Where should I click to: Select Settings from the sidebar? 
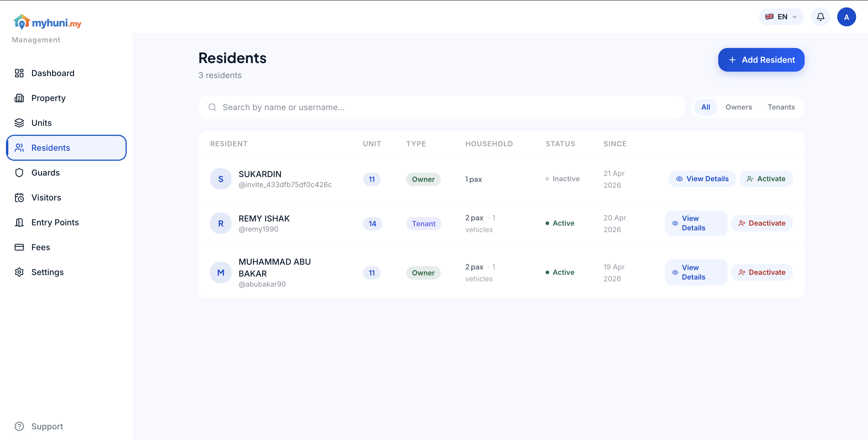pos(47,272)
